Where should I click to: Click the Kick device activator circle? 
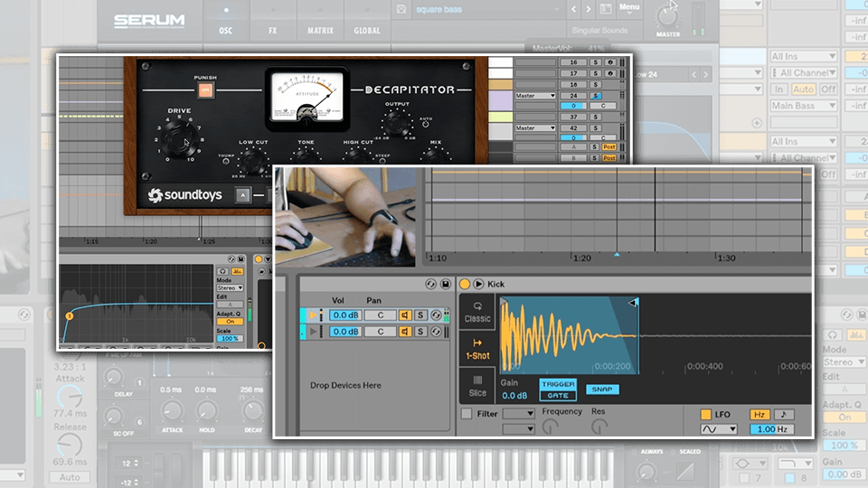(465, 284)
